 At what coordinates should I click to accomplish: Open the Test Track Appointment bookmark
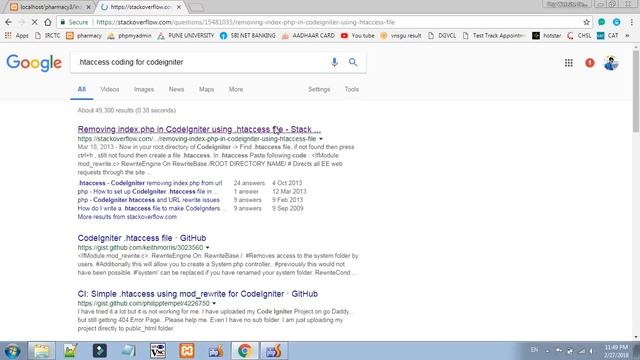point(494,36)
